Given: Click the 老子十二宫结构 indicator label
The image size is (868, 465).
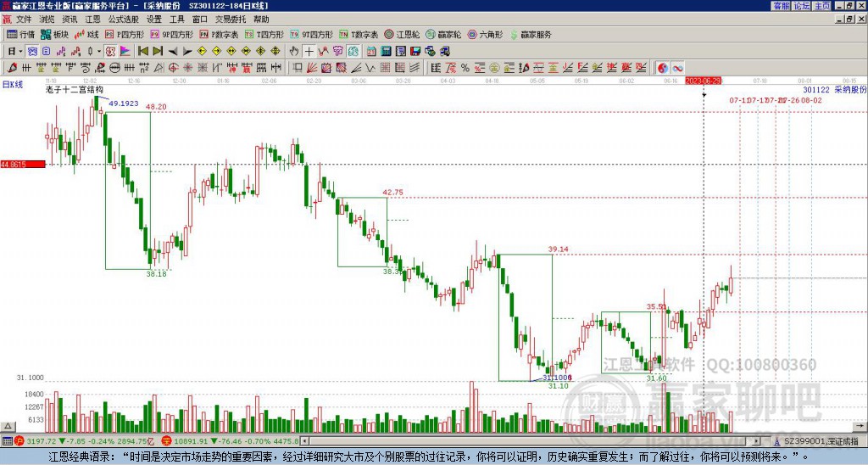Looking at the screenshot, I should tap(75, 89).
